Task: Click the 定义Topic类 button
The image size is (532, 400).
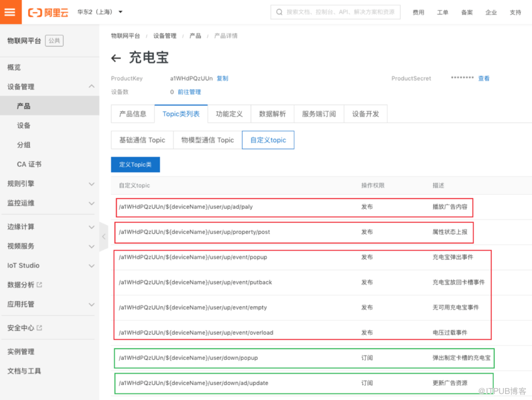Action: tap(135, 164)
